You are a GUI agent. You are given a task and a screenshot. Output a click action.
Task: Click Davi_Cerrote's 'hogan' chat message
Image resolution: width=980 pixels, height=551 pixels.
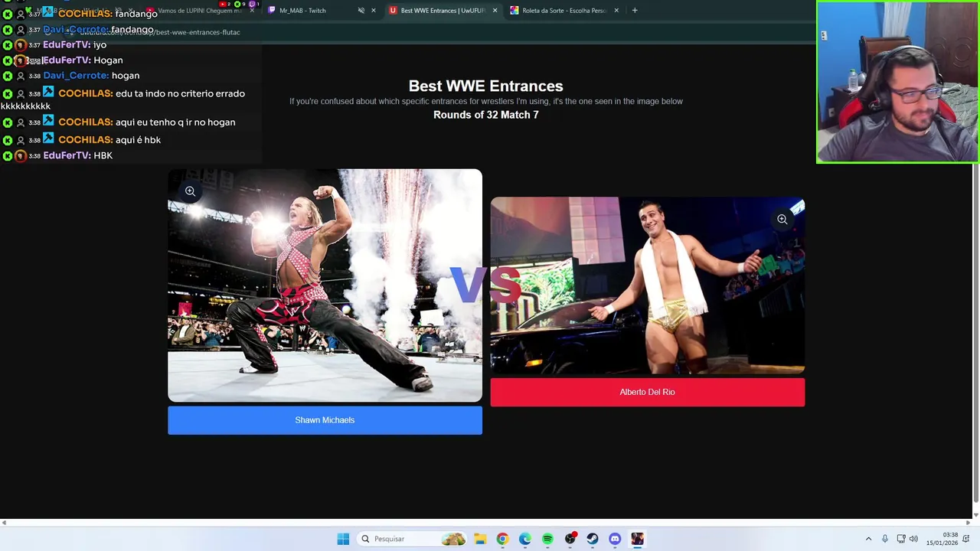(x=126, y=76)
